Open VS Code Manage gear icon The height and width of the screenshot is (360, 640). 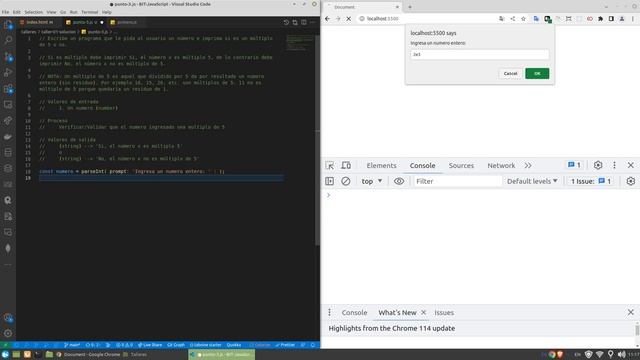pyautogui.click(x=8, y=333)
